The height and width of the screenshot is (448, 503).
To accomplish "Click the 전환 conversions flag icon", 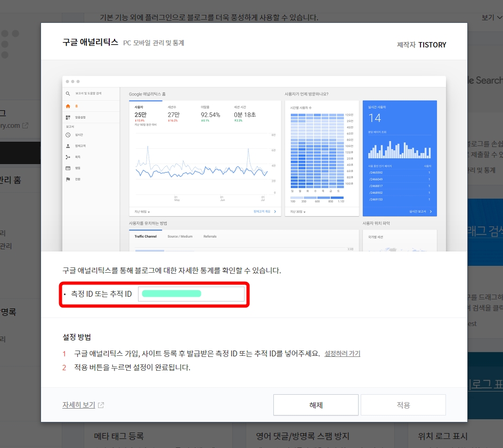I will coord(68,179).
